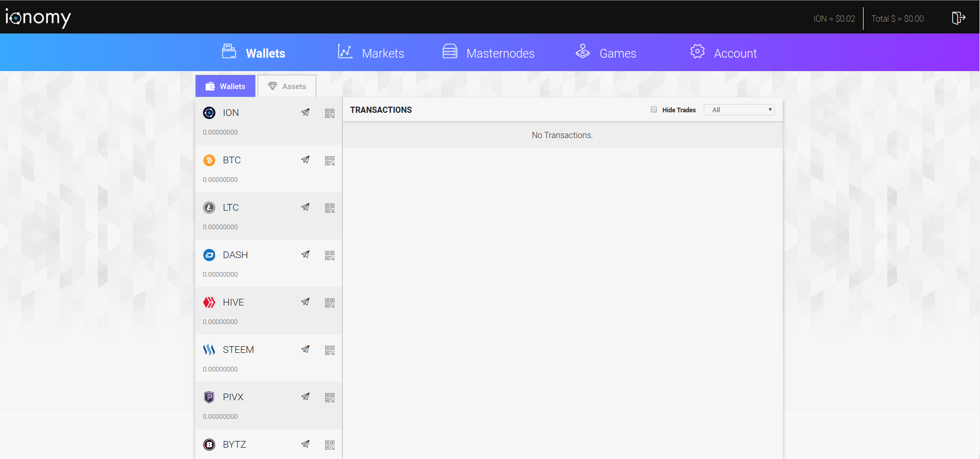Open the Masternodes navigation menu
Image resolution: width=980 pixels, height=459 pixels.
[x=488, y=53]
